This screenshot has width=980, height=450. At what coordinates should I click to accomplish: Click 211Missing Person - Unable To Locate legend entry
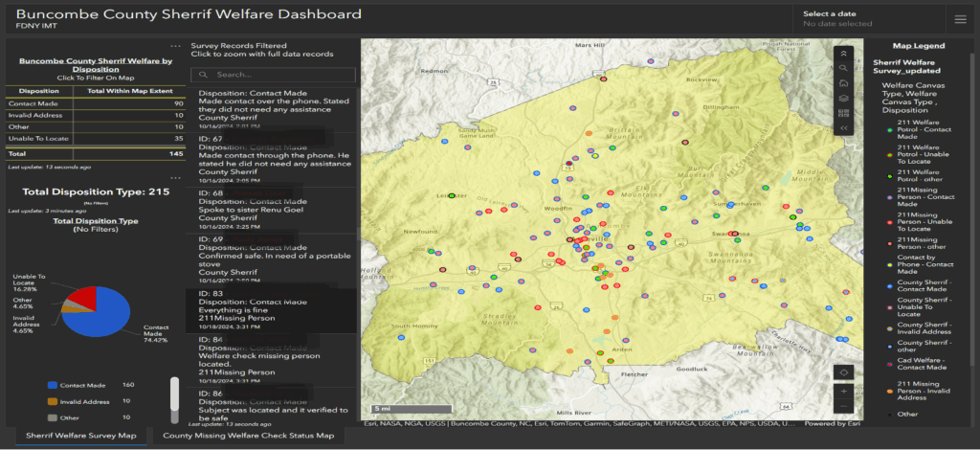pyautogui.click(x=918, y=222)
